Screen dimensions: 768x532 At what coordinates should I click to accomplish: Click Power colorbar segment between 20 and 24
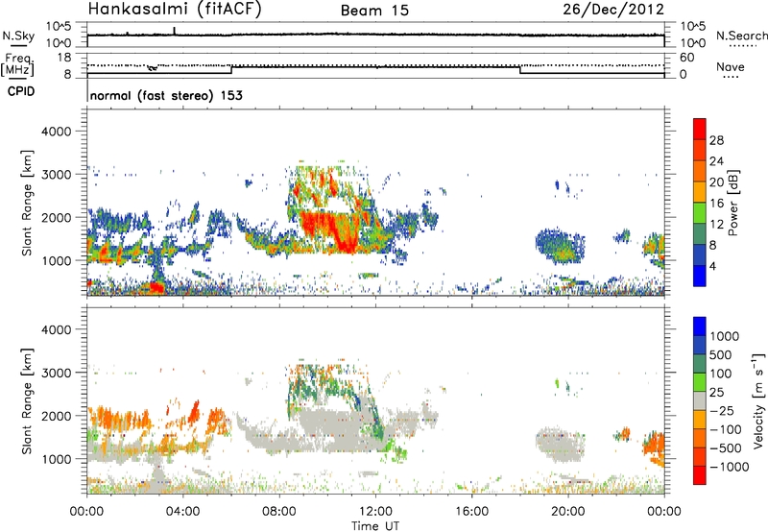tap(700, 171)
